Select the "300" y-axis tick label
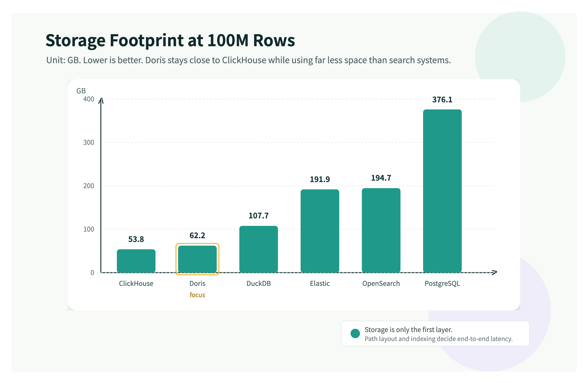The image size is (588, 383). (x=89, y=142)
